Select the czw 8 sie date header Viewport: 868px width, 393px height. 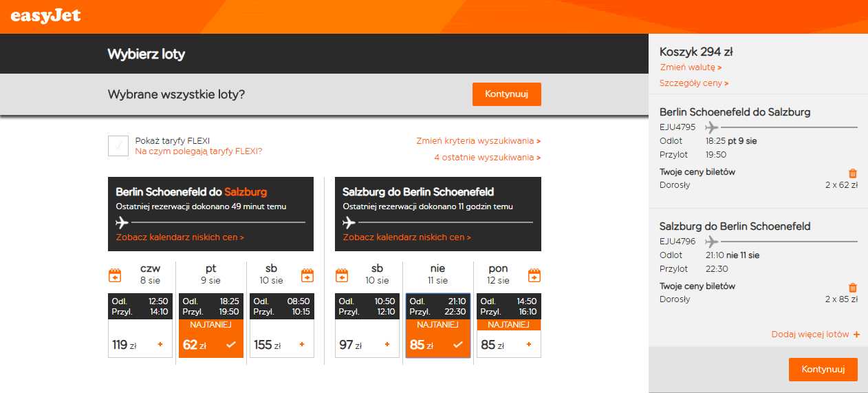(151, 274)
